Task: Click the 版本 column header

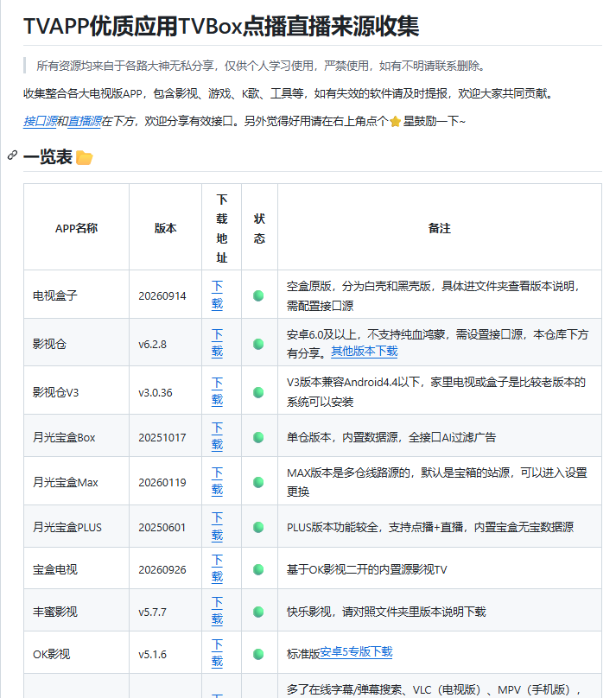Action: tap(166, 228)
